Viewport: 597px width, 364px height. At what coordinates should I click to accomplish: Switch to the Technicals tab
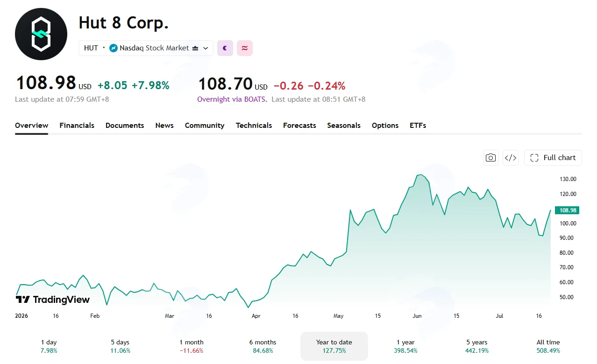click(x=254, y=126)
